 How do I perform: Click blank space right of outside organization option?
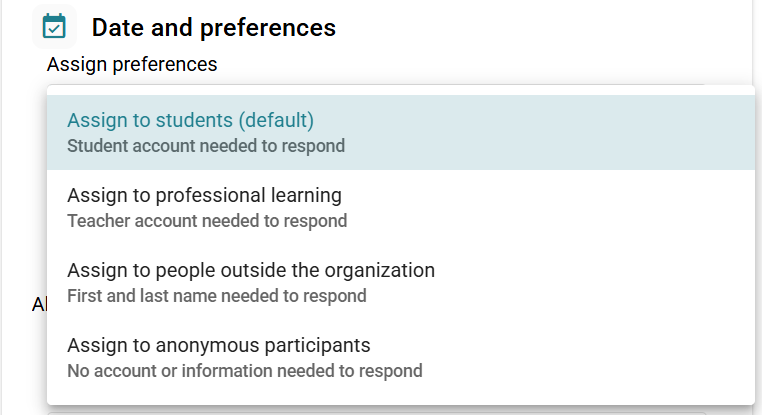[x=595, y=282]
